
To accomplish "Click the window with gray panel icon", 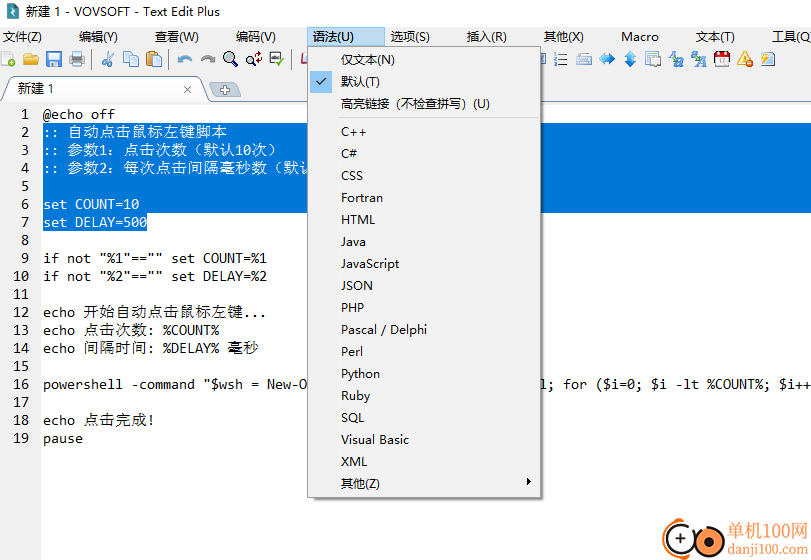I will (653, 59).
